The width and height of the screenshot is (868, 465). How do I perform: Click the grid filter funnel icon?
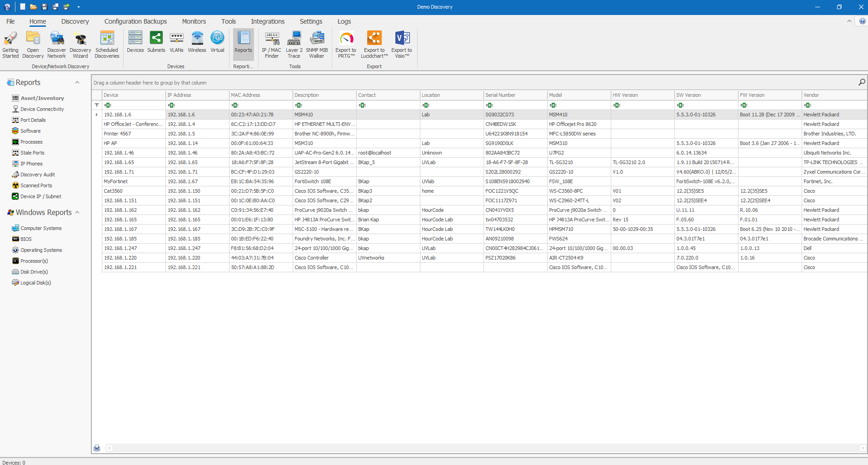click(97, 105)
